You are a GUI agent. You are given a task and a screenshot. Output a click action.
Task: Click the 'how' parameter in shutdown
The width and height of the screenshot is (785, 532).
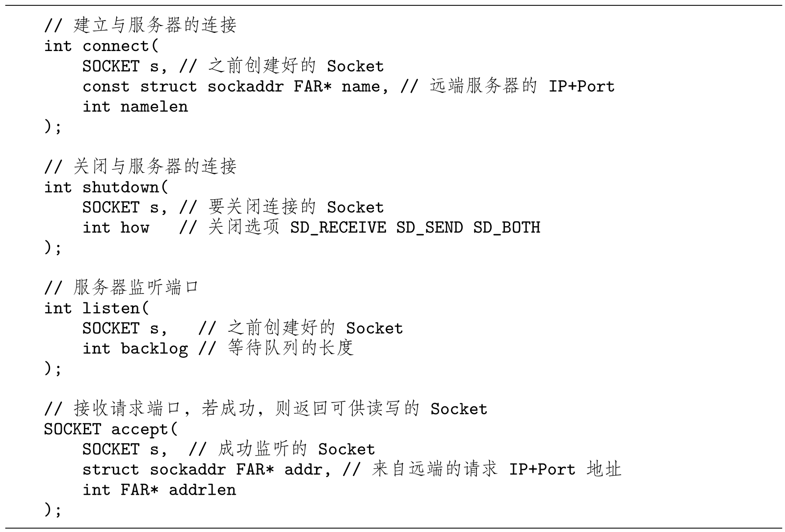tap(134, 228)
